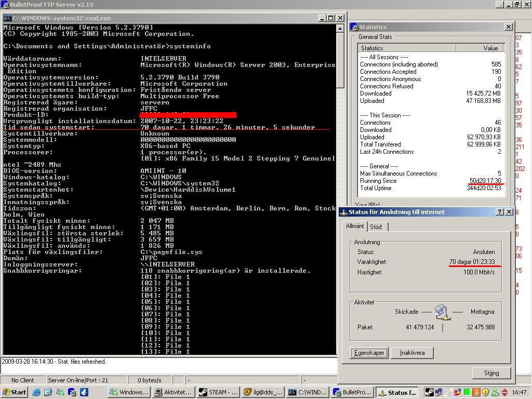This screenshot has width=532, height=399.
Task: Click the Egenskaper button
Action: click(369, 353)
